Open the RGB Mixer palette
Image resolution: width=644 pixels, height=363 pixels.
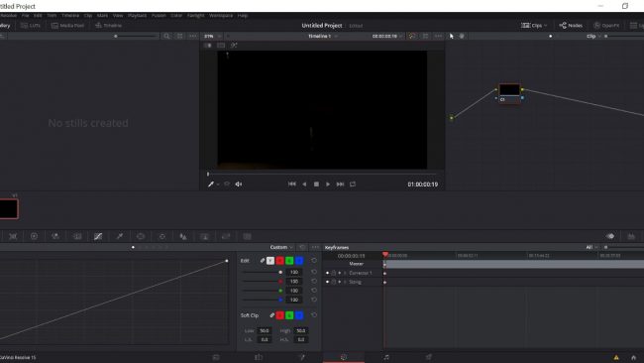pos(55,236)
